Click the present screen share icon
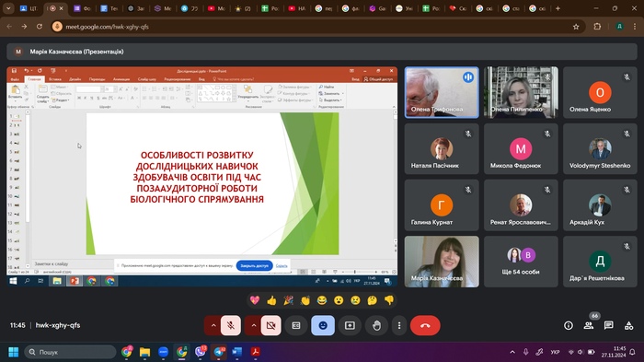This screenshot has height=362, width=644. (x=350, y=325)
